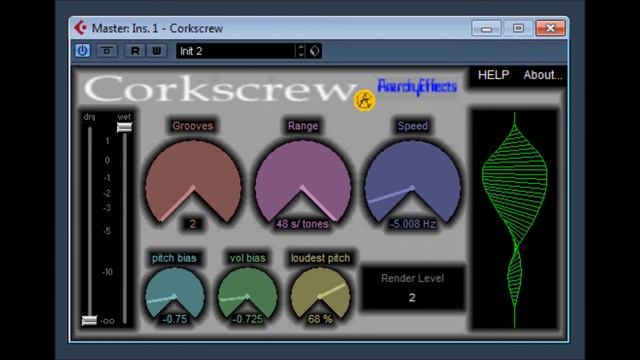Click the -10 mark on level scale
Viewport: 640px width, 360px height.
[x=107, y=272]
